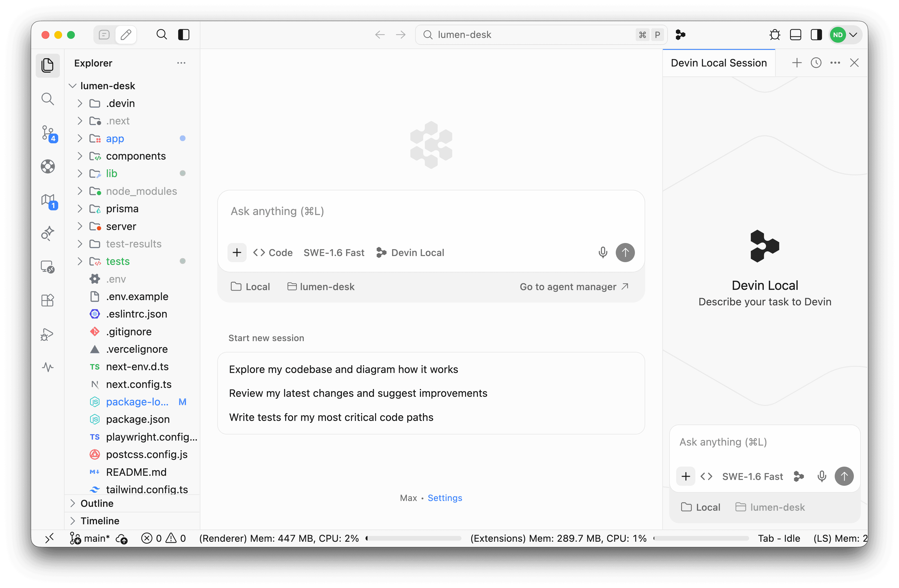This screenshot has width=899, height=588.
Task: Open the ND account dropdown
Action: coord(845,35)
